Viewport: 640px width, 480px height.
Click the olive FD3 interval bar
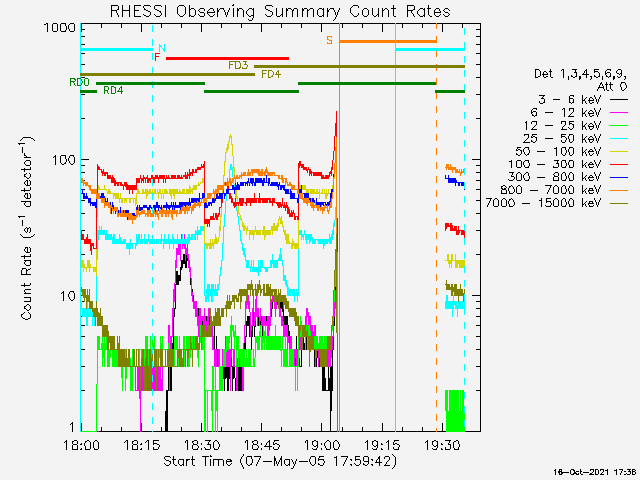tap(360, 67)
